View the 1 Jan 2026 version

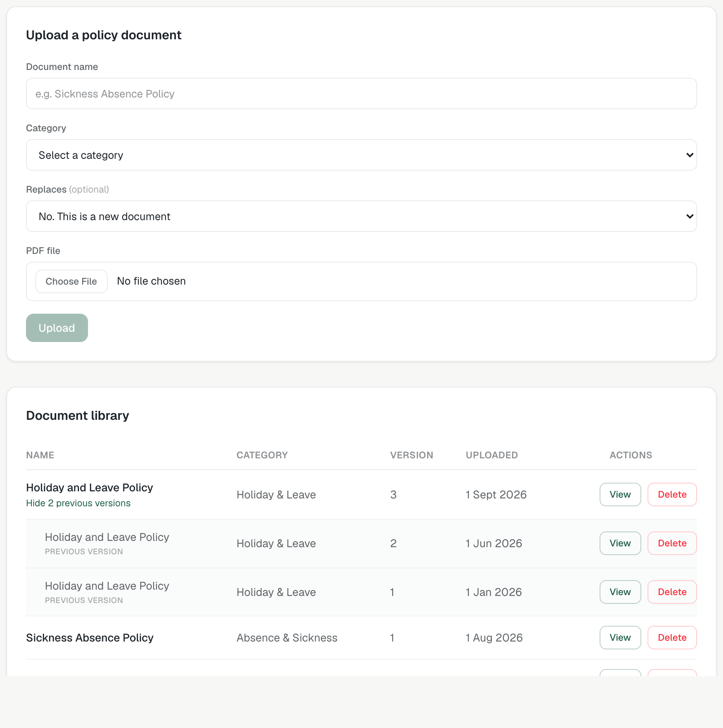coord(620,592)
